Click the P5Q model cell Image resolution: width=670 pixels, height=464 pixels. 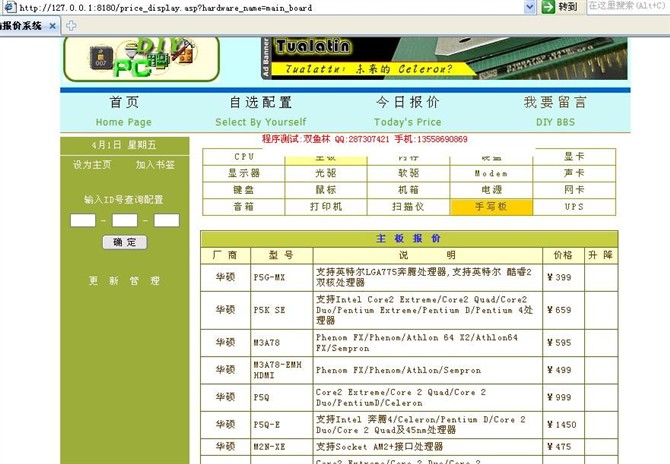tap(282, 397)
